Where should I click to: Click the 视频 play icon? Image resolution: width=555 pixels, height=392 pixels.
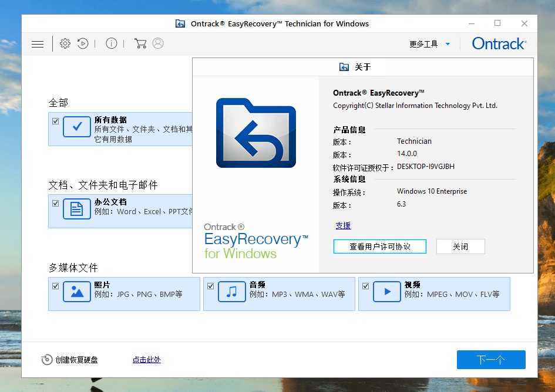[387, 292]
